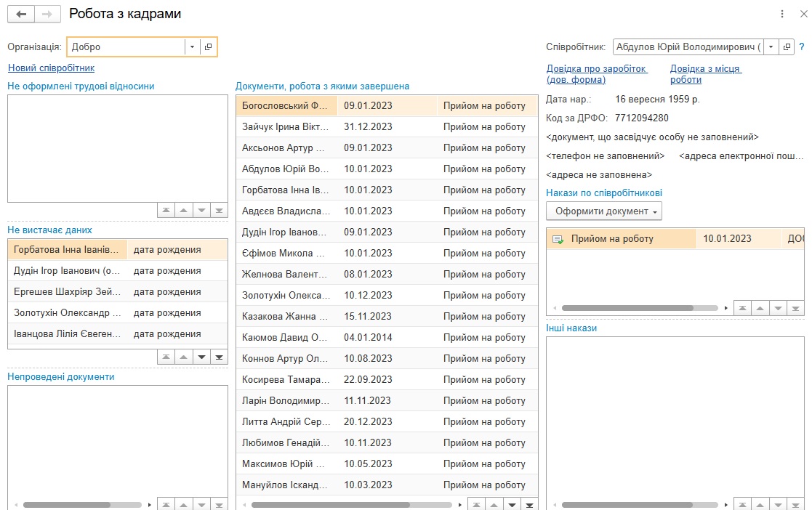The image size is (812, 510).
Task: Click the Організація input field with Добро
Action: (x=125, y=47)
